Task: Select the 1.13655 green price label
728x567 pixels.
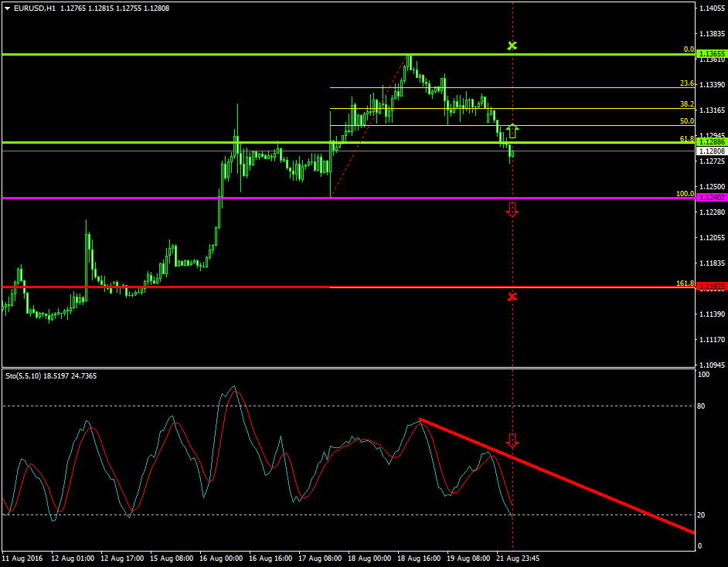Action: [x=710, y=55]
